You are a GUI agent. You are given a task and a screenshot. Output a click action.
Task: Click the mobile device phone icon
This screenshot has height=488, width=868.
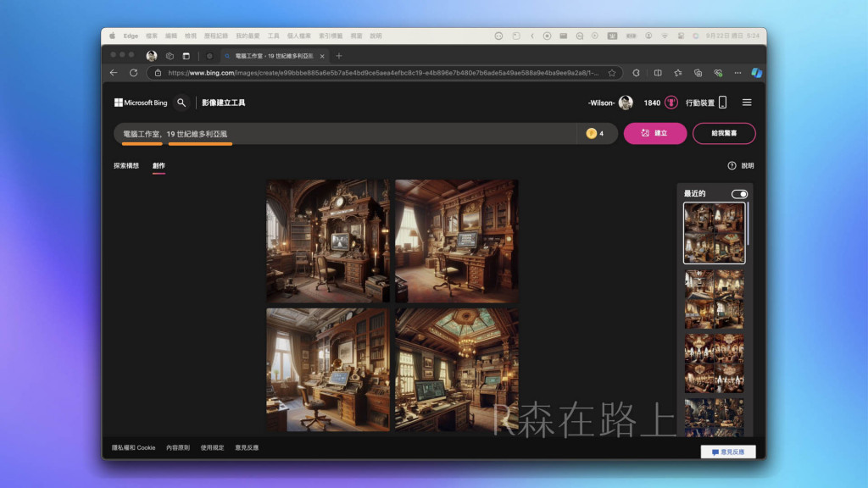click(x=722, y=103)
